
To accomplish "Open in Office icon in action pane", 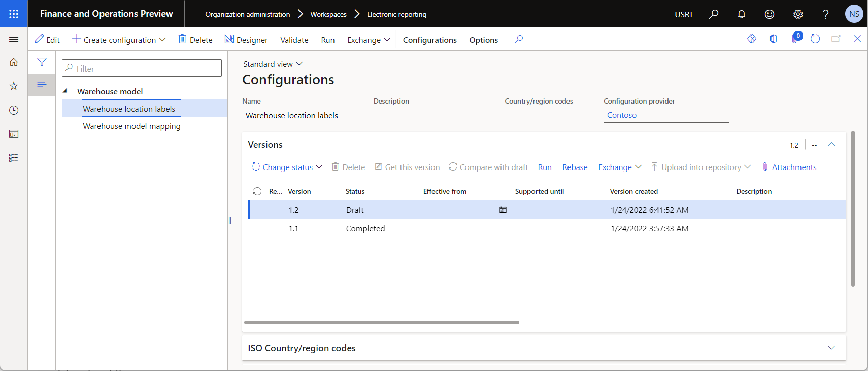I will (773, 39).
